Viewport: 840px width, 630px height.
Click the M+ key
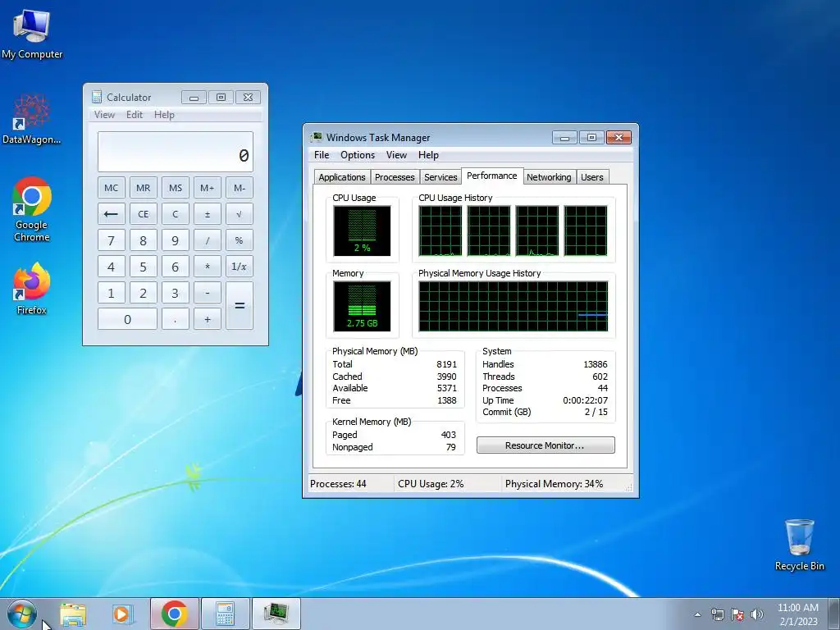tap(208, 188)
